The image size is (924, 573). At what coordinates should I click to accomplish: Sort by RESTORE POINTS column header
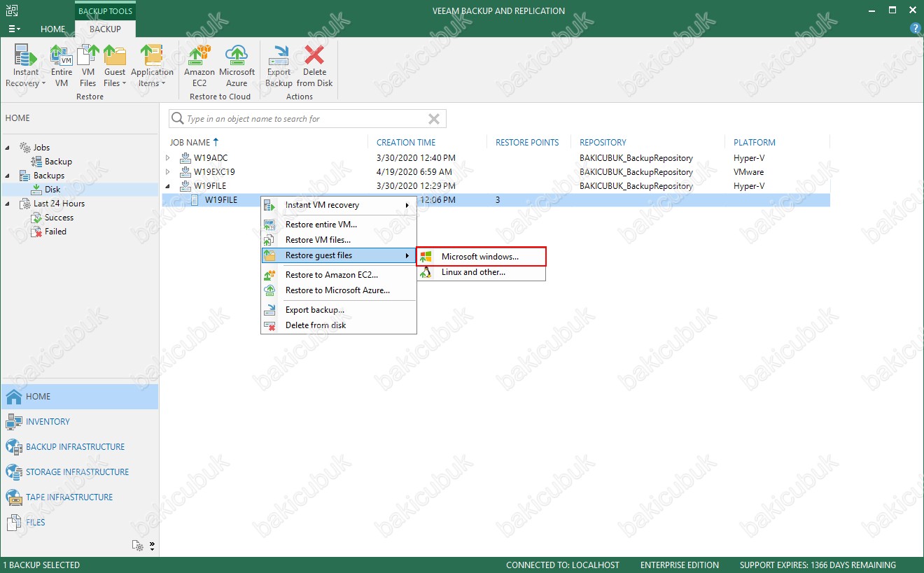pos(527,142)
